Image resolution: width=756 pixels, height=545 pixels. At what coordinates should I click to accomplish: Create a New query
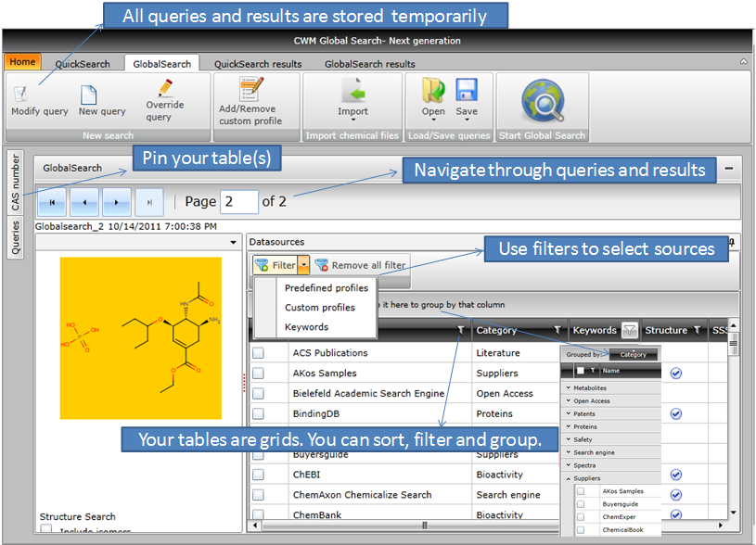point(89,94)
